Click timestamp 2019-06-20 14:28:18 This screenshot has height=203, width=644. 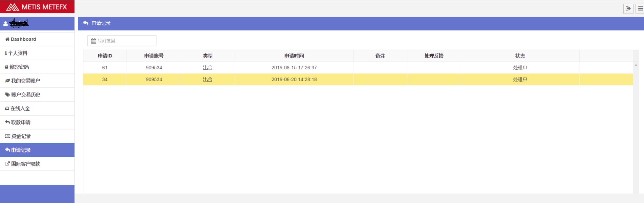(294, 80)
